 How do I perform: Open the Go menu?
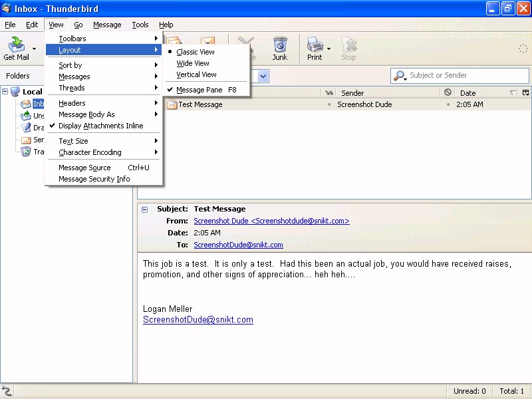[78, 25]
